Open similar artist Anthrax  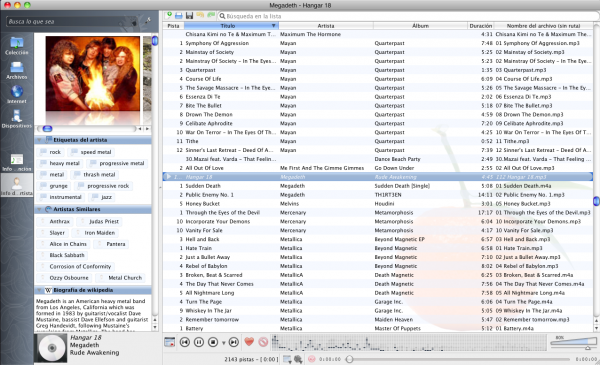[55, 222]
